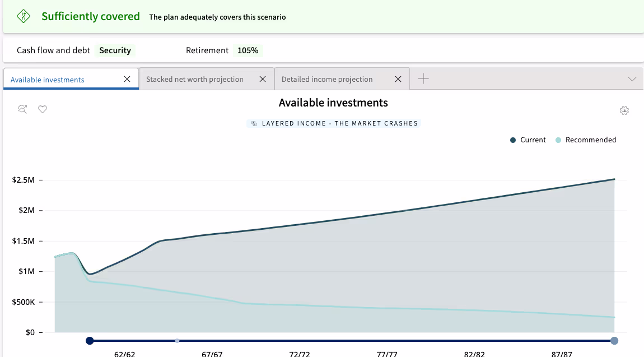Click the dark left timeline slider handle
This screenshot has width=644, height=357.
click(90, 341)
